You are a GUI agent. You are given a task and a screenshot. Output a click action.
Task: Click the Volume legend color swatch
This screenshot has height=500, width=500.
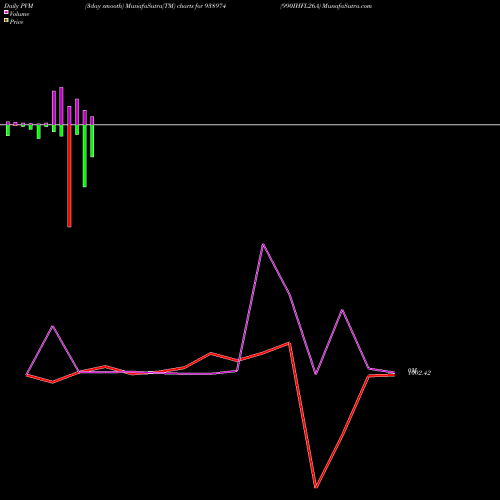pyautogui.click(x=6, y=12)
